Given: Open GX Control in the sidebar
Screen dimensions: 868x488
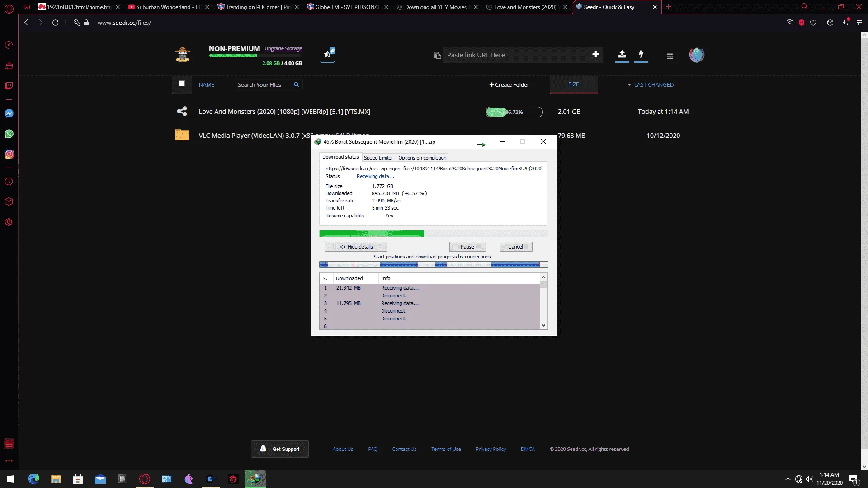Looking at the screenshot, I should coord(9,45).
